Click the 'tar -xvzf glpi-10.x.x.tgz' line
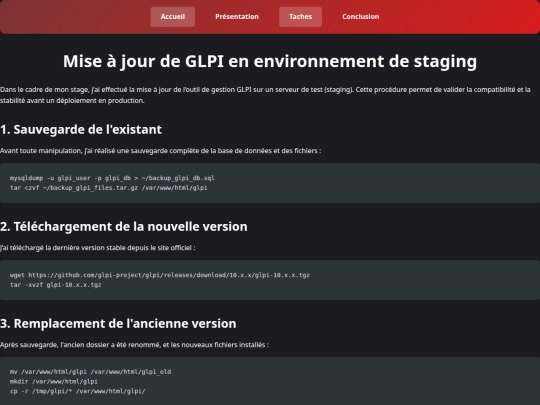 56,285
